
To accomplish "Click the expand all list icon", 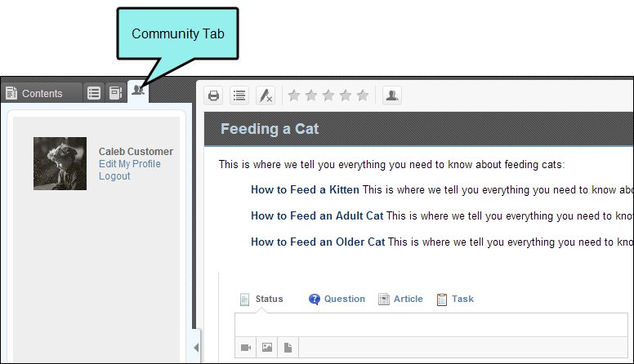I will pos(239,95).
